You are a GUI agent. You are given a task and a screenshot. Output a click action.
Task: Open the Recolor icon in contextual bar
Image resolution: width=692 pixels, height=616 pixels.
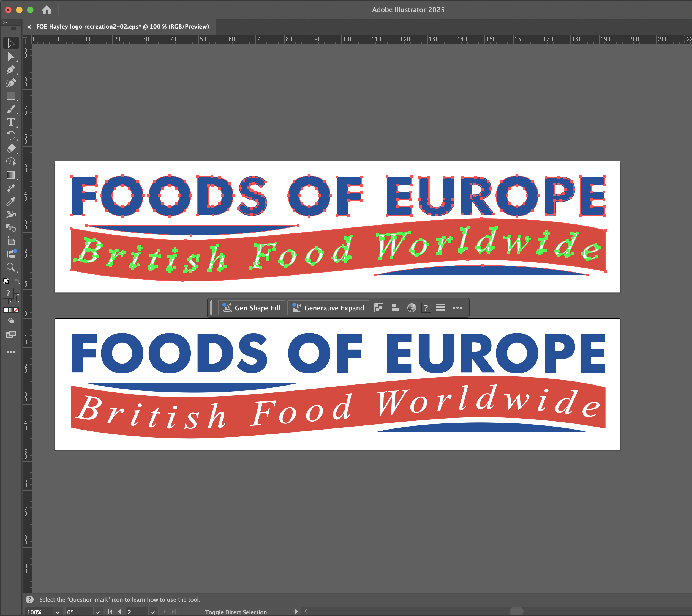pyautogui.click(x=411, y=308)
